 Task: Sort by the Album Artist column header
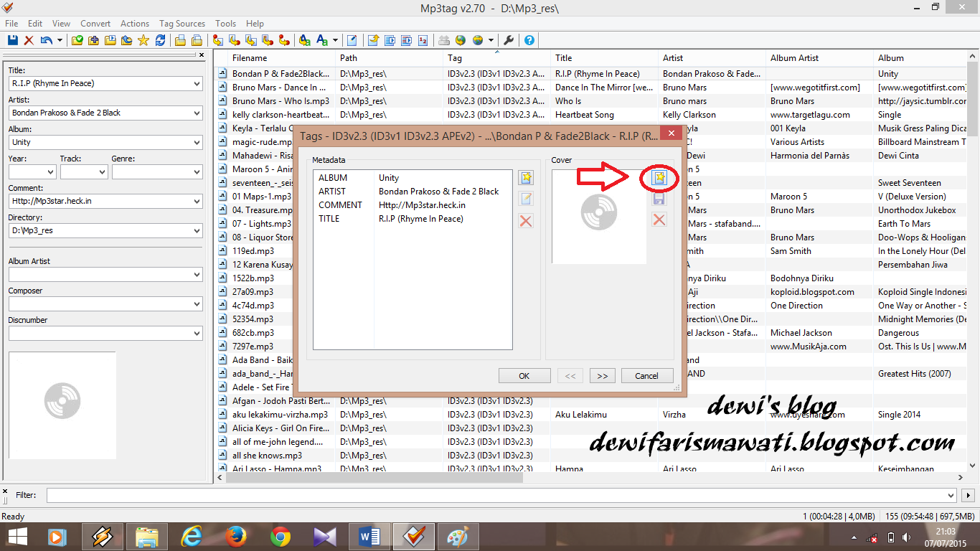click(x=820, y=58)
